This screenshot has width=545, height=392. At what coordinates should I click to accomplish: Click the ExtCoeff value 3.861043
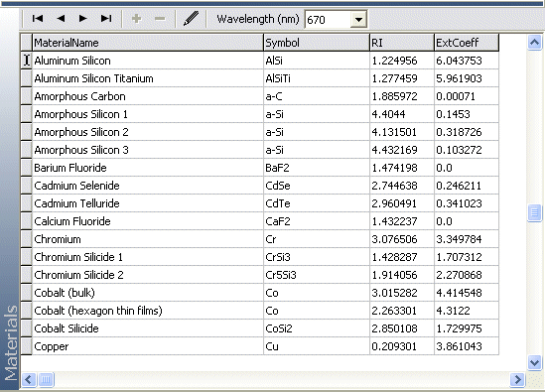click(467, 346)
